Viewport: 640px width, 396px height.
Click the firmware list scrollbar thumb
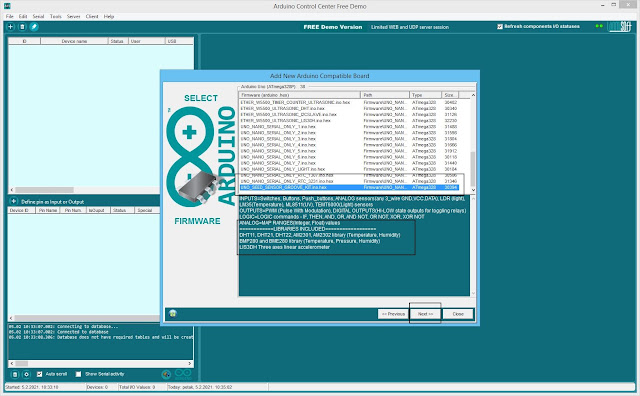(x=473, y=169)
